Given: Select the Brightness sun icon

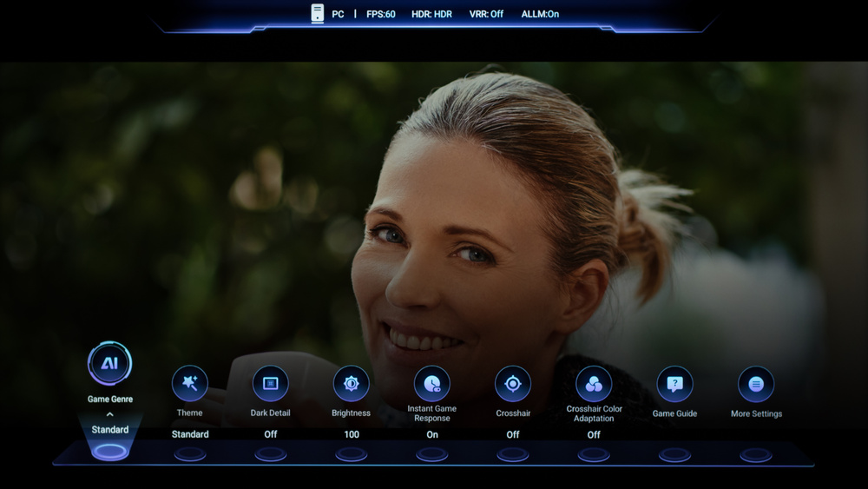Looking at the screenshot, I should pyautogui.click(x=351, y=383).
